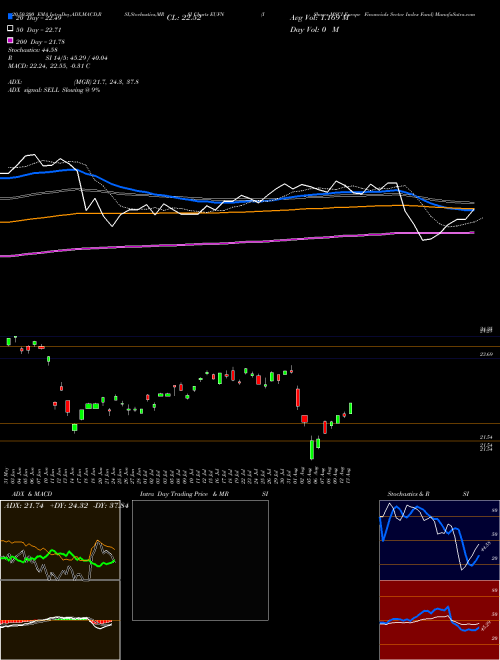500x660 pixels.
Task: Click the magenta 200 Day moving average line
Action: pos(236,243)
